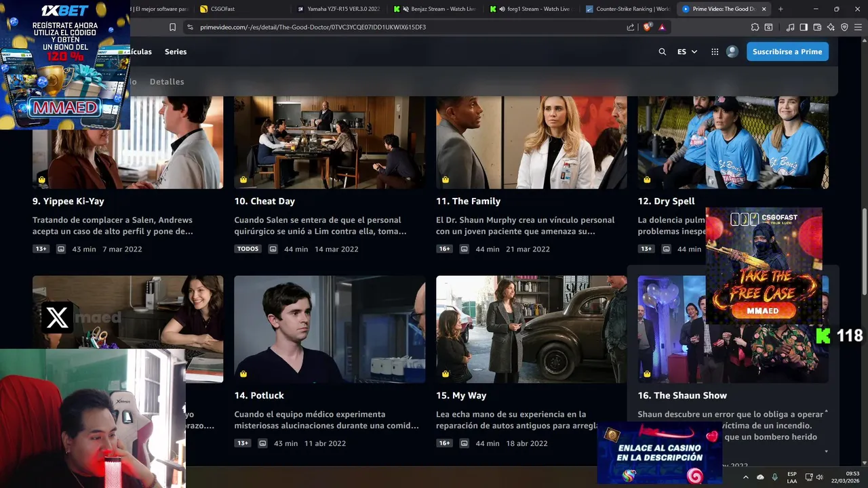Open the Brave Shields lion icon

tap(647, 27)
